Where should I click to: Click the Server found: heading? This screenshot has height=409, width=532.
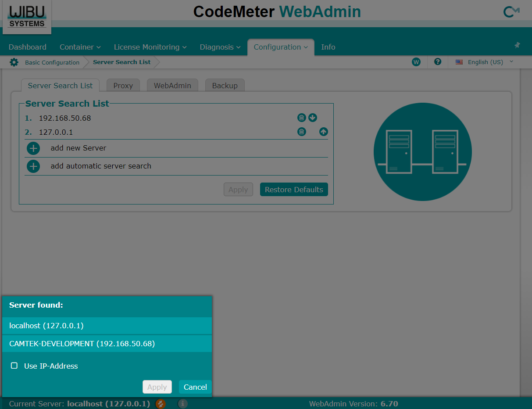(36, 305)
